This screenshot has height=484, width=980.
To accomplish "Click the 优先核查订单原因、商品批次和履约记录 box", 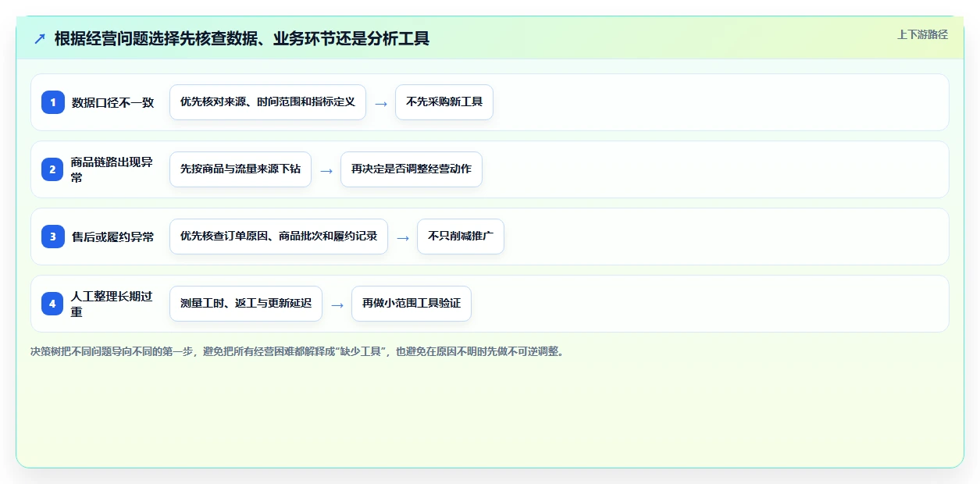I will pyautogui.click(x=279, y=237).
